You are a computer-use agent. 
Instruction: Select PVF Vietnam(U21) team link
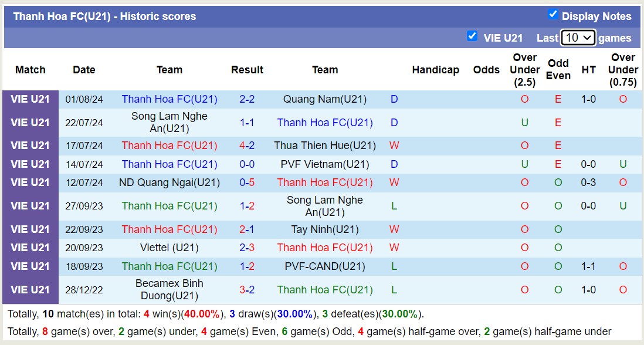[325, 164]
